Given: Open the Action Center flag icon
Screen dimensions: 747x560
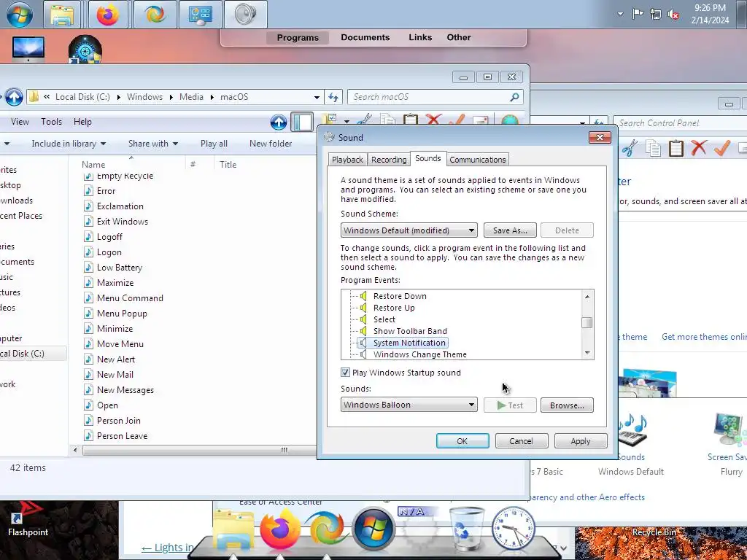Looking at the screenshot, I should coord(638,14).
